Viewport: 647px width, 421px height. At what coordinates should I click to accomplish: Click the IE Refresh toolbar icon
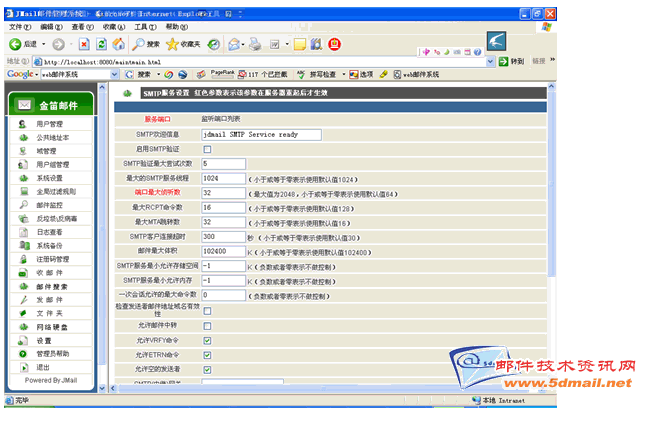[x=101, y=45]
